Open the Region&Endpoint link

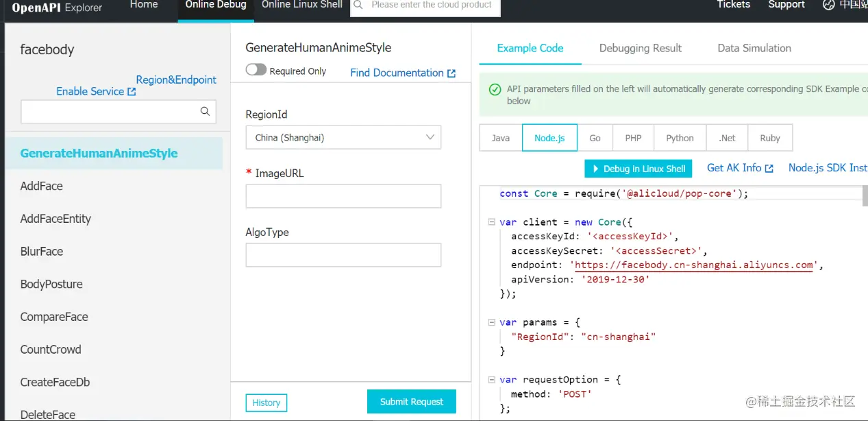(x=176, y=80)
